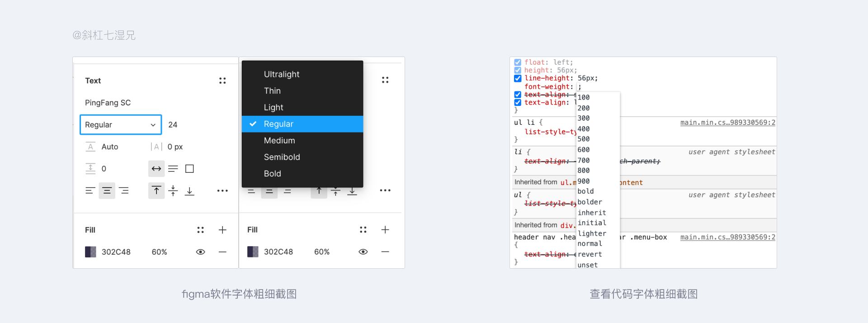Open the type details three-dot menu
The image size is (868, 323).
tap(222, 190)
